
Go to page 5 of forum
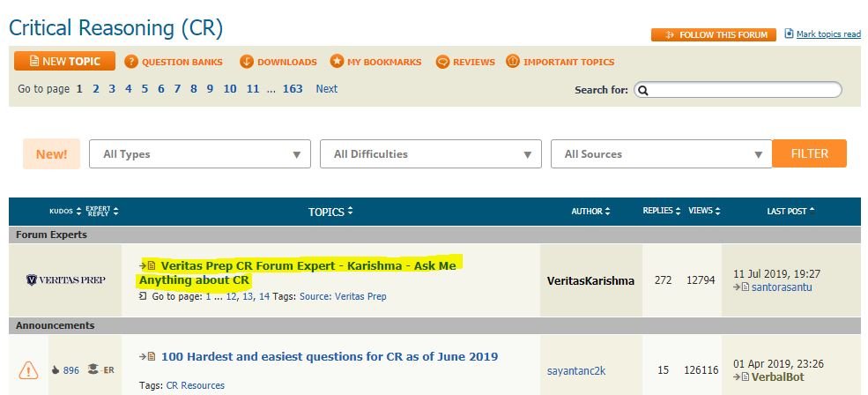(145, 89)
